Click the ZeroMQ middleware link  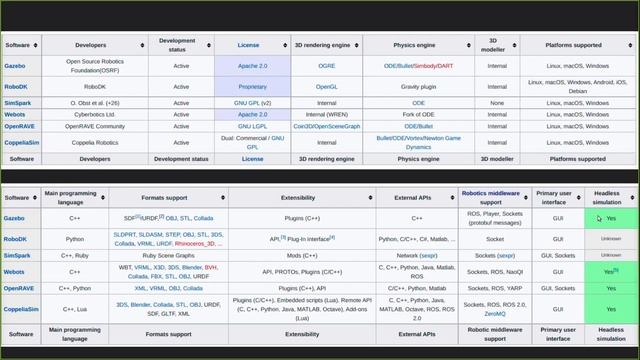pos(495,313)
